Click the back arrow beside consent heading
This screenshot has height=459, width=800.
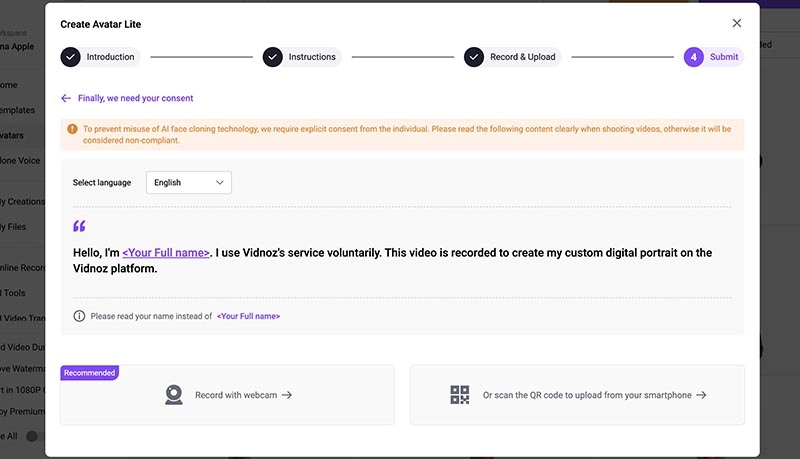tap(66, 99)
